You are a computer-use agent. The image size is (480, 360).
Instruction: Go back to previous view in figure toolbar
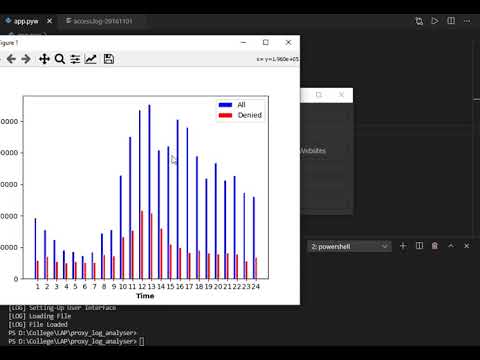pos(11,59)
